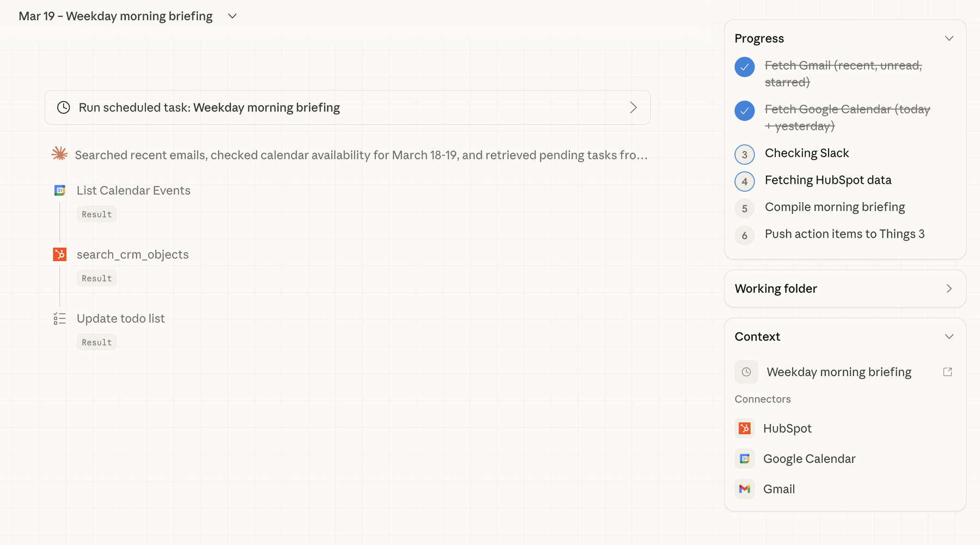Click the completed checkmark for Fetch Google Calendar step
The width and height of the screenshot is (980, 545).
pos(744,111)
